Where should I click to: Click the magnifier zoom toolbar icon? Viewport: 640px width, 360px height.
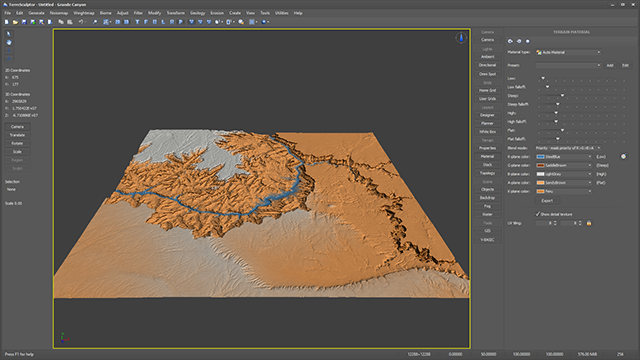pos(95,22)
